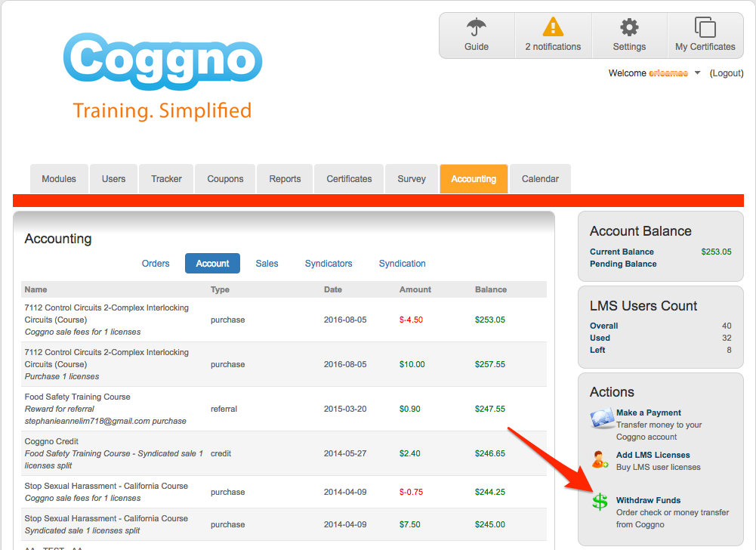Screen dimensions: 756x550
Task: Click the $244.25 balance cell
Action: pyautogui.click(x=490, y=492)
